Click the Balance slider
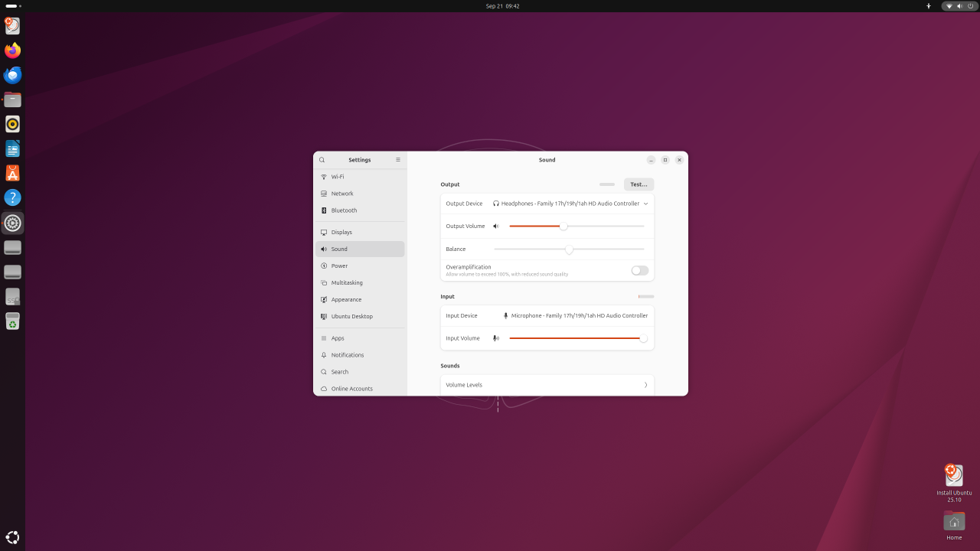This screenshot has width=980, height=551. tap(569, 249)
